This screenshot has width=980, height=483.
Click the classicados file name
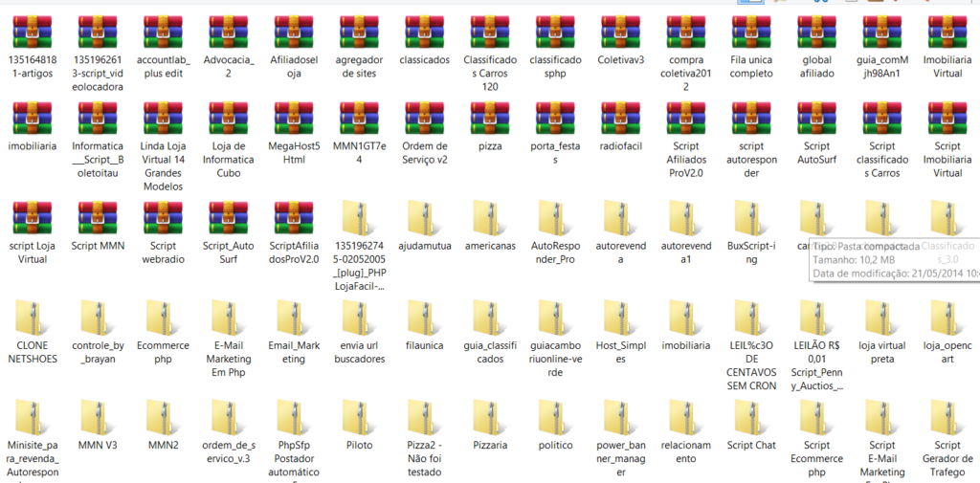pyautogui.click(x=424, y=60)
